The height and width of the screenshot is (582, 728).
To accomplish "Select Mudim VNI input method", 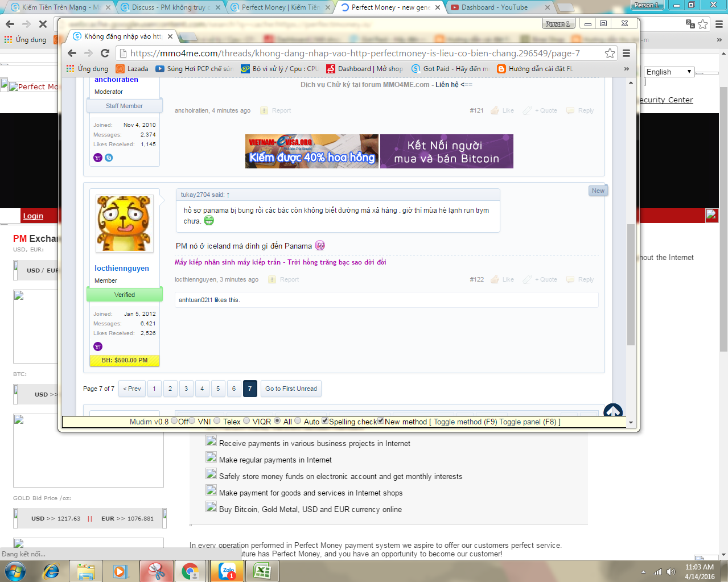I will 192,421.
